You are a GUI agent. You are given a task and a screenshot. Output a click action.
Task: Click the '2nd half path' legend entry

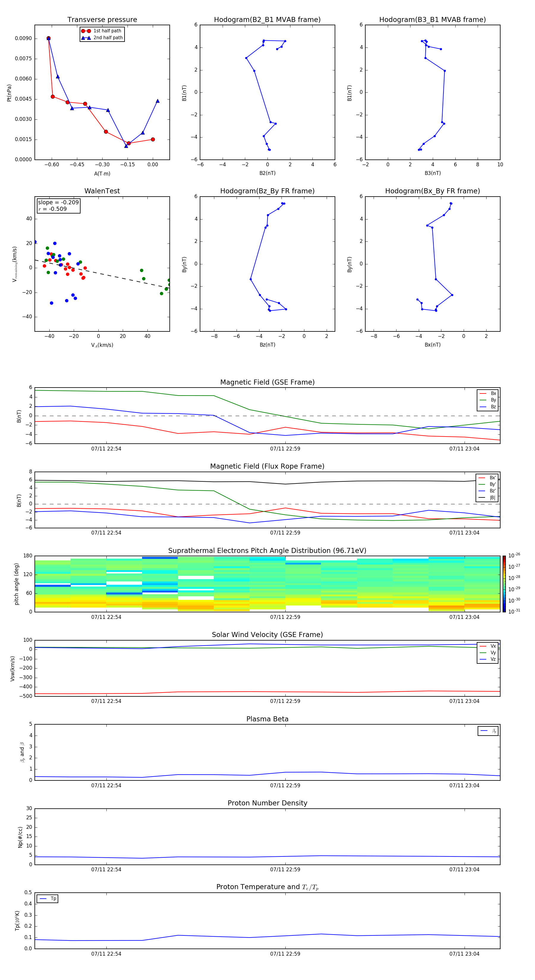pos(103,38)
